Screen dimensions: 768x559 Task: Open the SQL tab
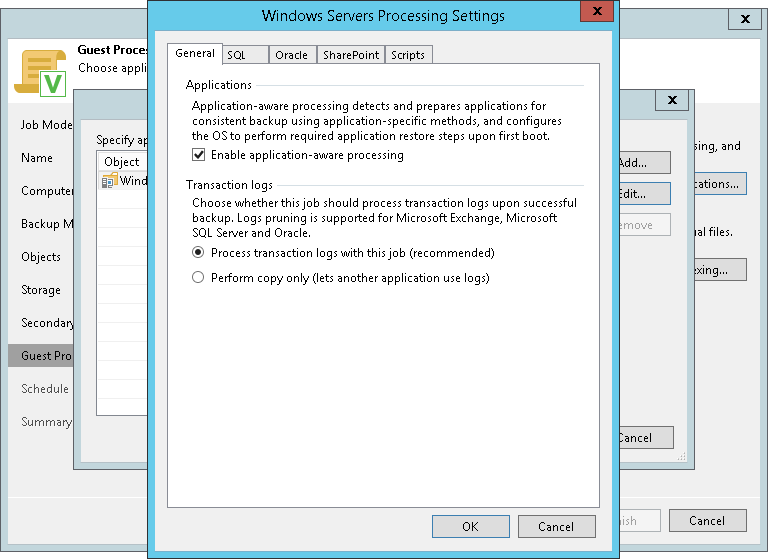pos(245,55)
